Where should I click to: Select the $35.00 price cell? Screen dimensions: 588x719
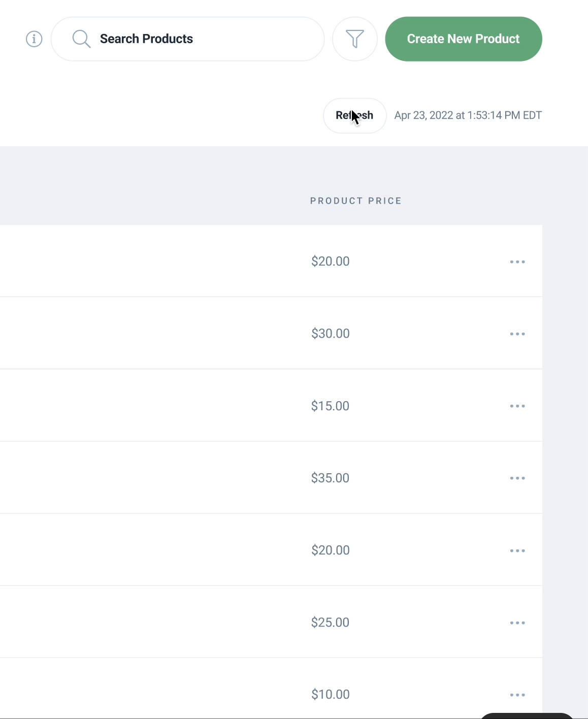click(330, 478)
